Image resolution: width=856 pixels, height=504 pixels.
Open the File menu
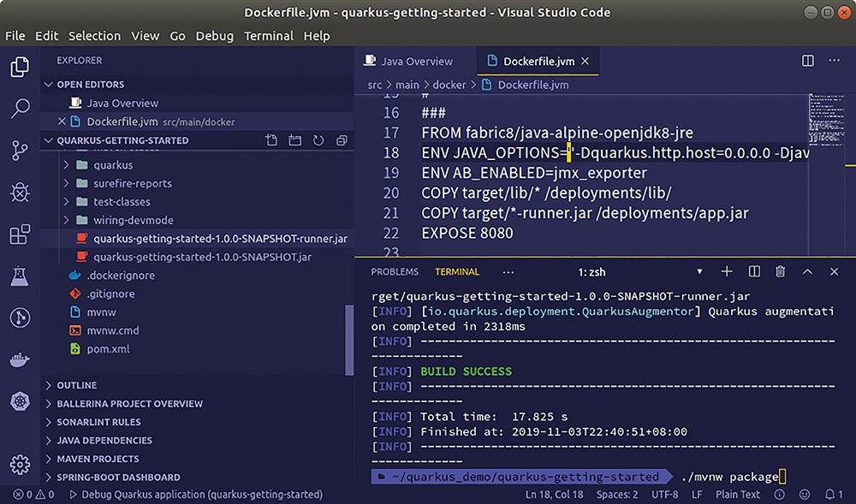[x=15, y=36]
